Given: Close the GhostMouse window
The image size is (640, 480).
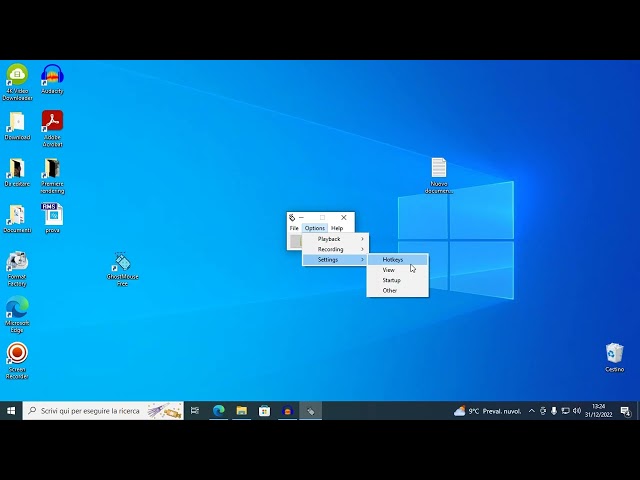Looking at the screenshot, I should [x=344, y=218].
